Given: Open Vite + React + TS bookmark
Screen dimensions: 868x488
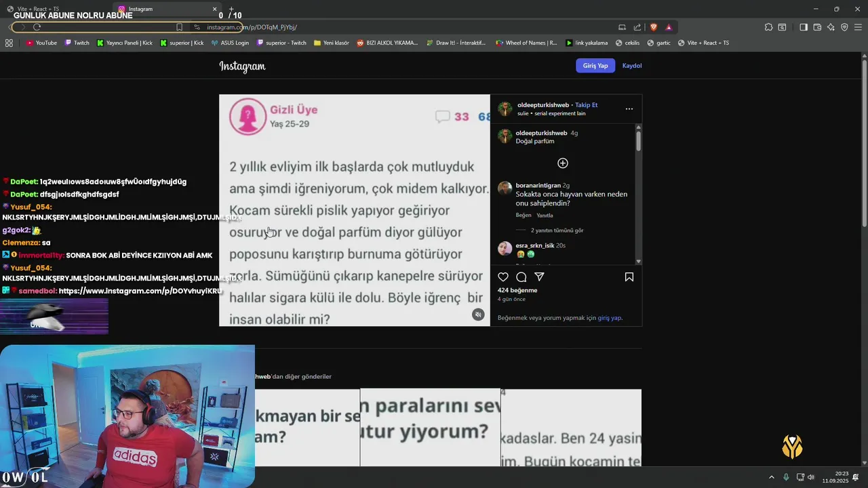Looking at the screenshot, I should pos(703,43).
